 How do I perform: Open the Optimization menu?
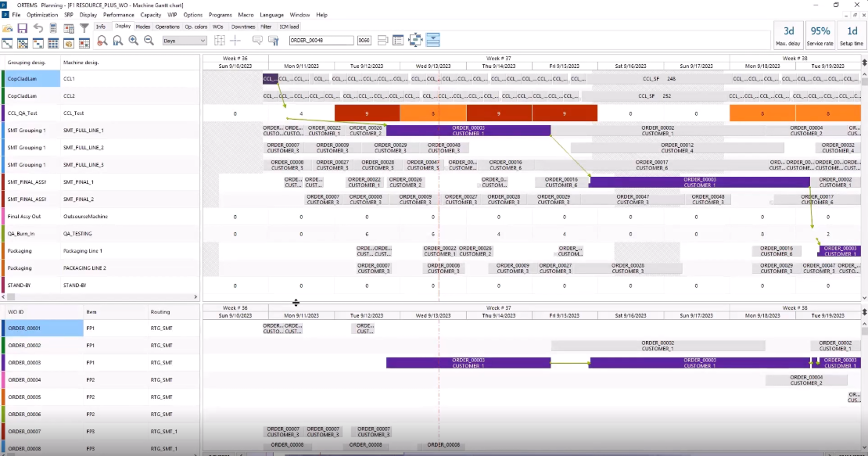(41, 15)
